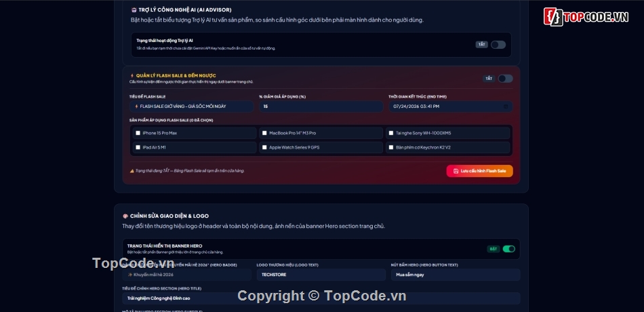The width and height of the screenshot is (644, 312).
Task: Click the BẬT badge beside Hero banner switch
Action: point(494,249)
